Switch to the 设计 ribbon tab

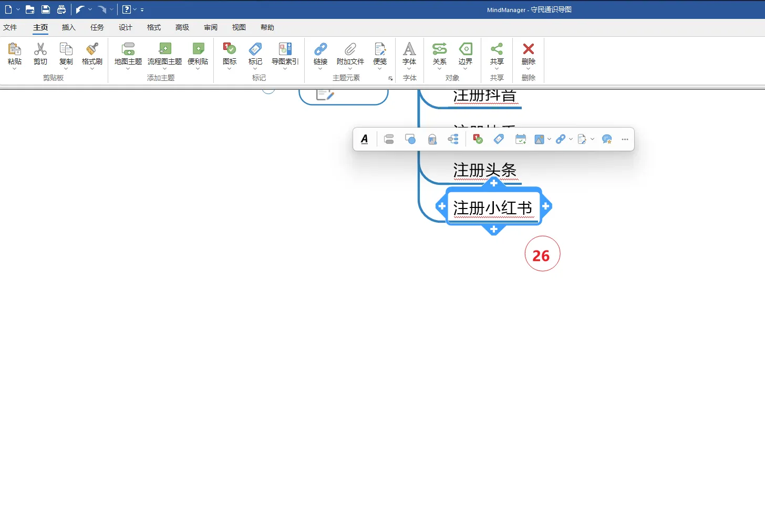click(x=126, y=27)
